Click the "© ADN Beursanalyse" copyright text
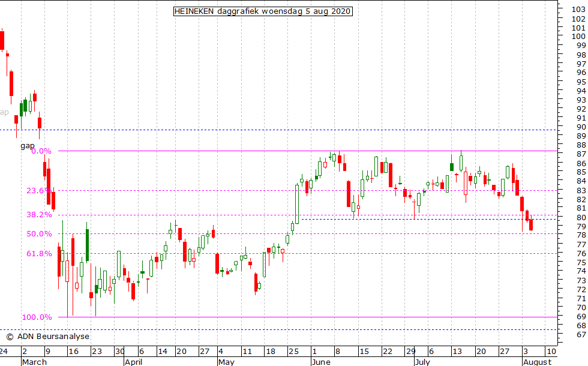Viewport: 588px width, 366px height. click(47, 337)
